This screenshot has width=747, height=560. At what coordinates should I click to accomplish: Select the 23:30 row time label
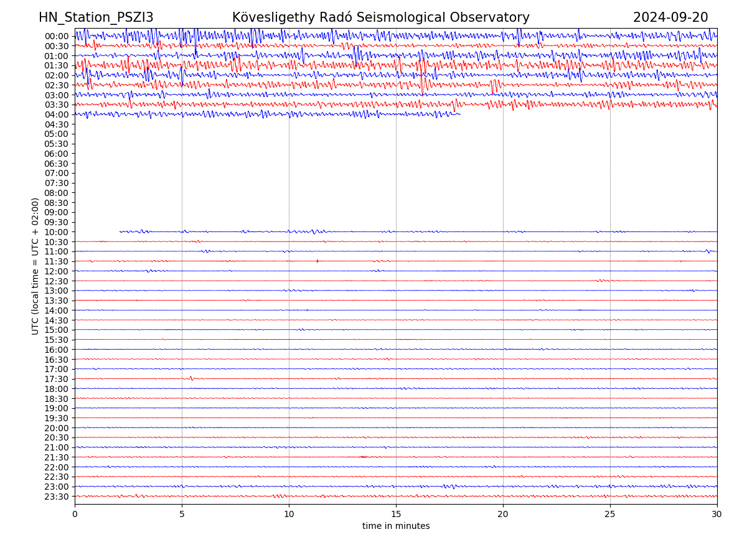click(56, 497)
